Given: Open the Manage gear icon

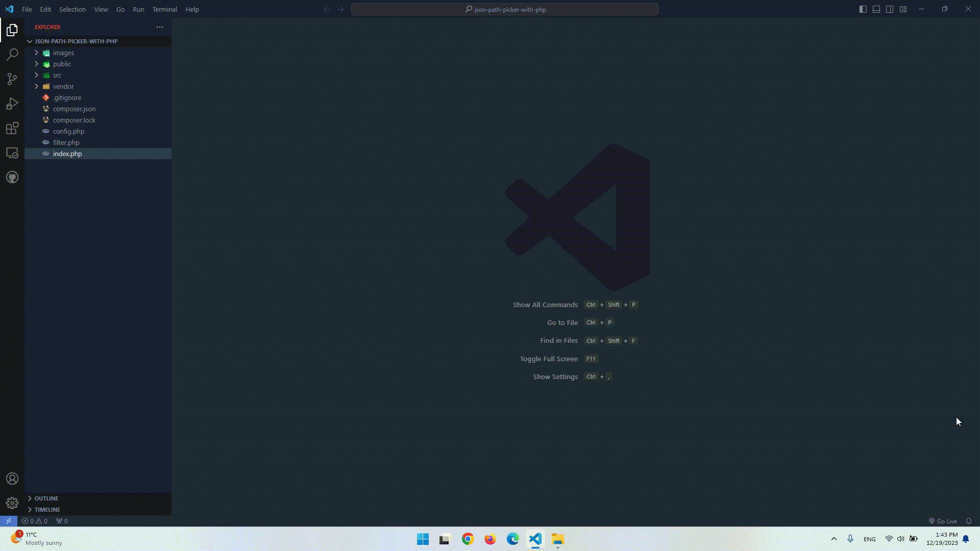Looking at the screenshot, I should pos(12,503).
